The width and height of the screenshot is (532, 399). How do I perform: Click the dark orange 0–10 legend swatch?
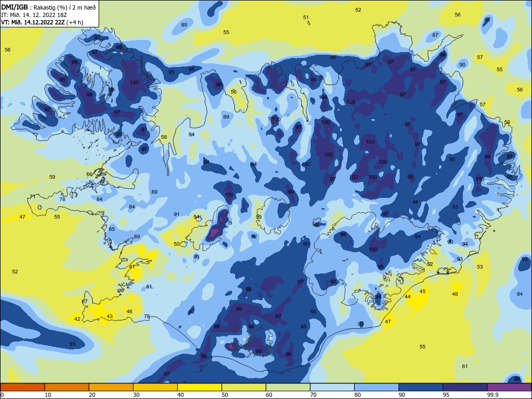(x=22, y=387)
